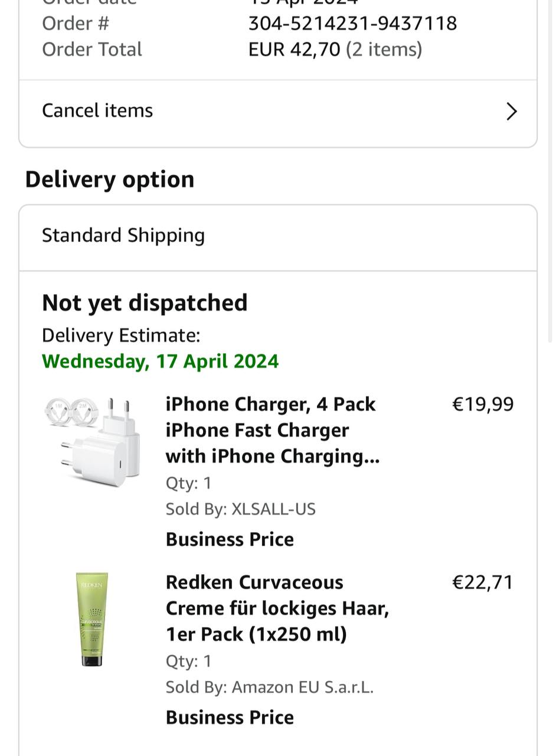This screenshot has height=756, width=556.
Task: Open the Cancel items chevron arrow
Action: 511,112
